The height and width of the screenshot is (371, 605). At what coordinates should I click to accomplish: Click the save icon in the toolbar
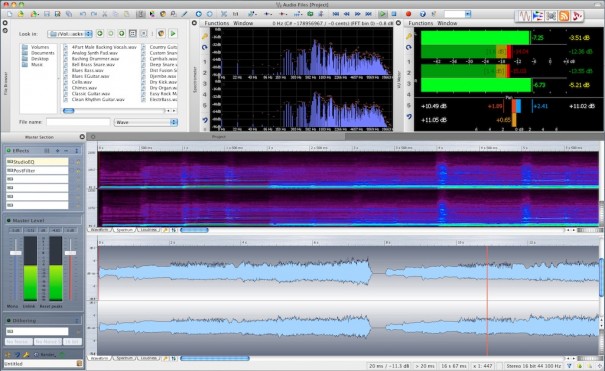47,14
